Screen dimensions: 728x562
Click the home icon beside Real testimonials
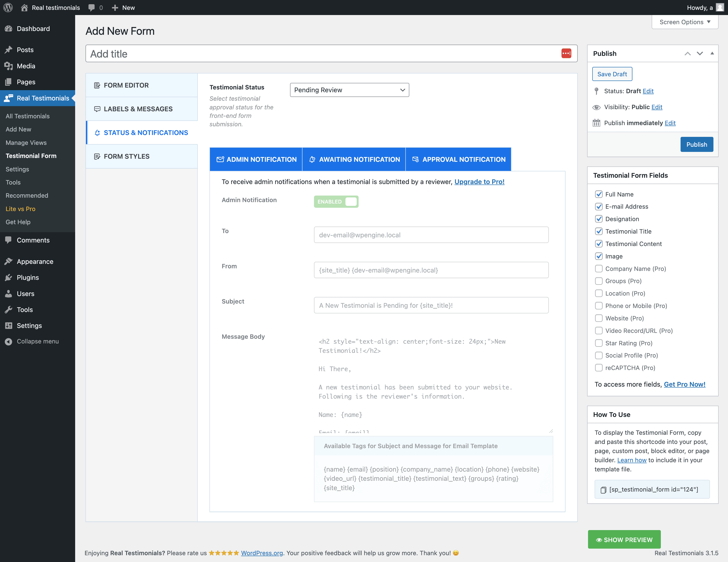click(24, 7)
